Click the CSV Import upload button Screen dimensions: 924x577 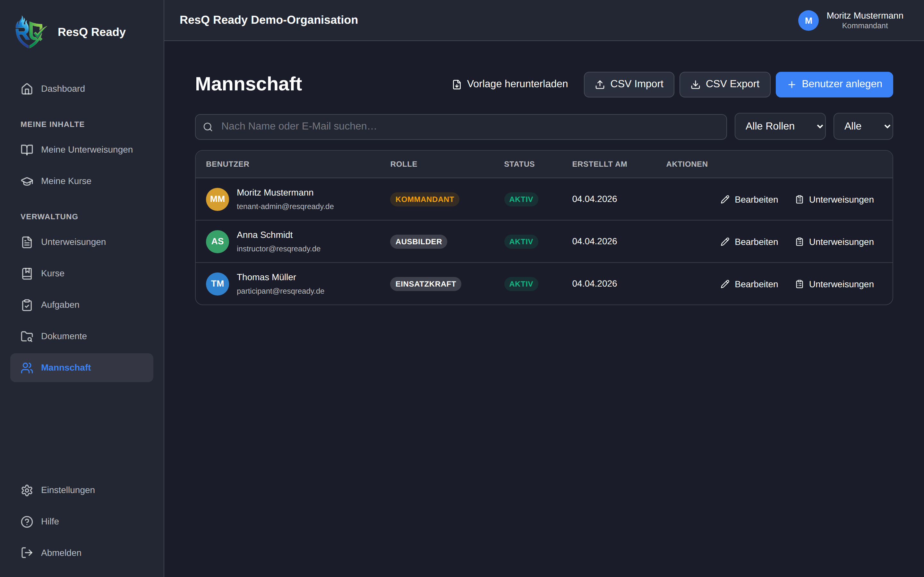click(x=629, y=84)
